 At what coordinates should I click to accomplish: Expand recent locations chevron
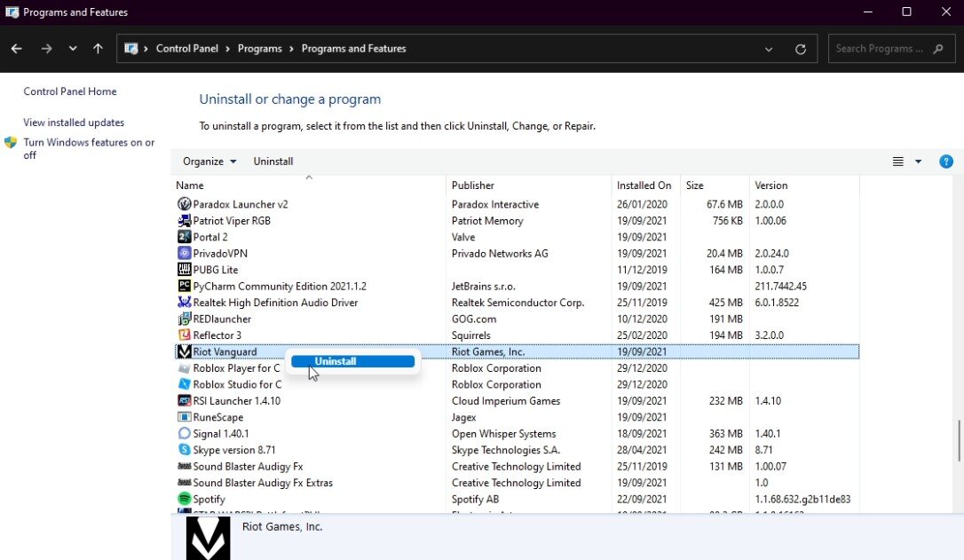(73, 49)
